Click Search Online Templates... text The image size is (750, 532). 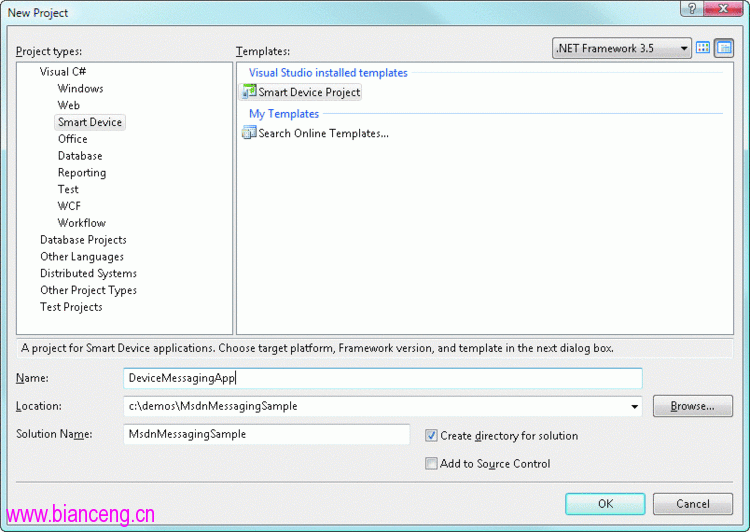coord(323,133)
